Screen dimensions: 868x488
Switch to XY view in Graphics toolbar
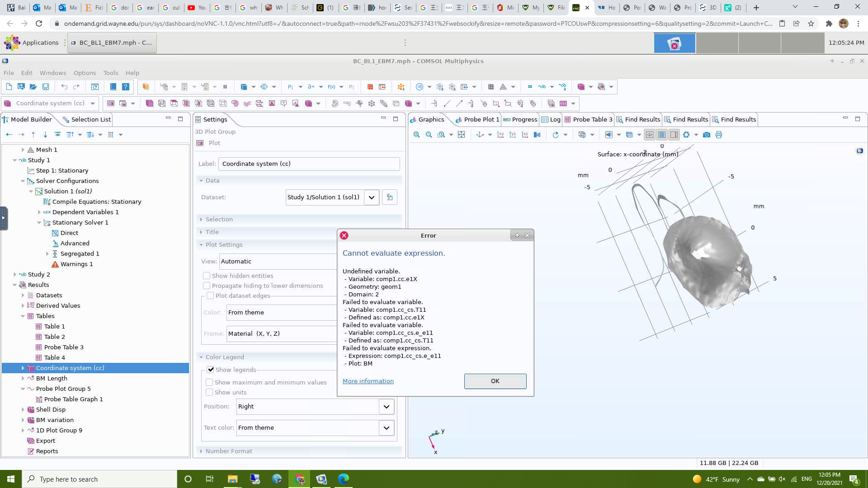click(500, 135)
